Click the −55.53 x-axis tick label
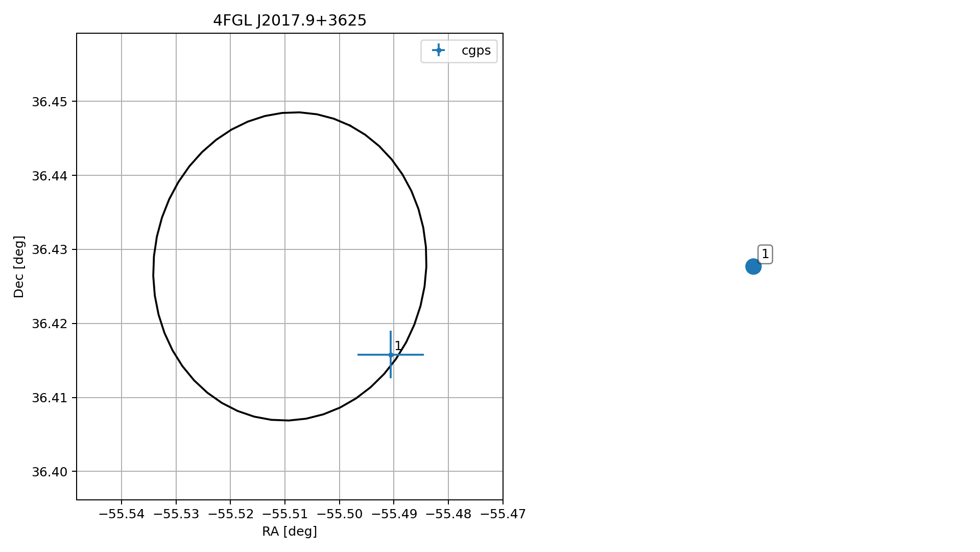 pyautogui.click(x=176, y=514)
